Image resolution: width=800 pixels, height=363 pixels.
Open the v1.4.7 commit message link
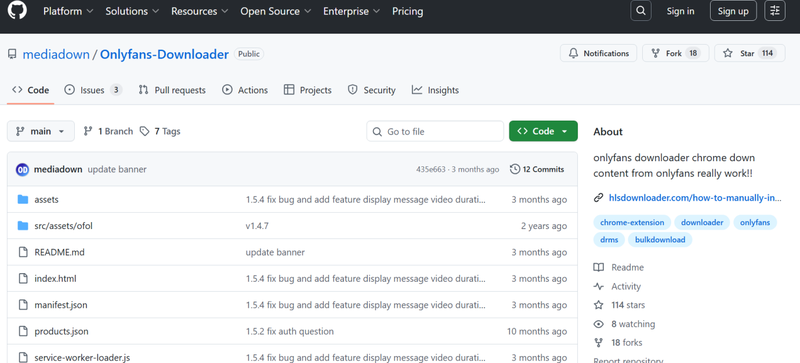coord(257,226)
